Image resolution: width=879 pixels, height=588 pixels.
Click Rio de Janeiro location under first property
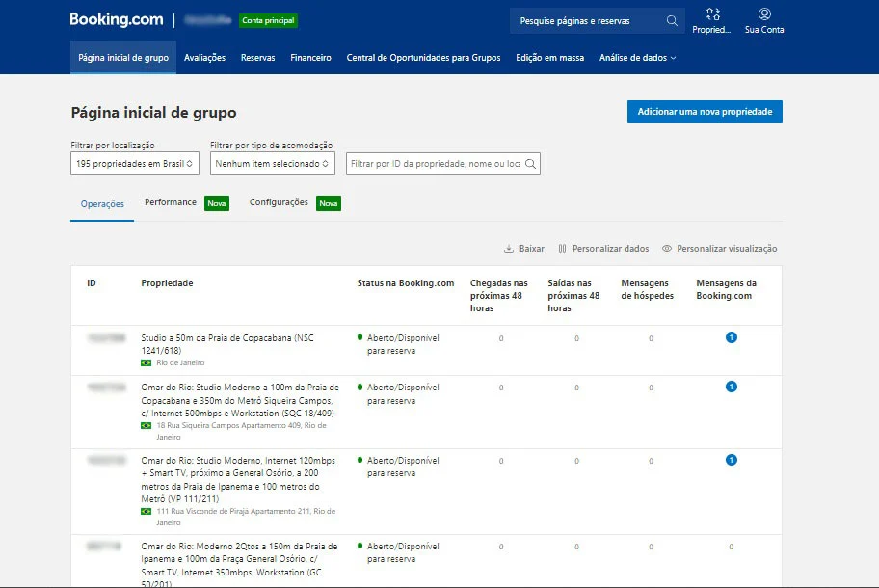coord(180,362)
